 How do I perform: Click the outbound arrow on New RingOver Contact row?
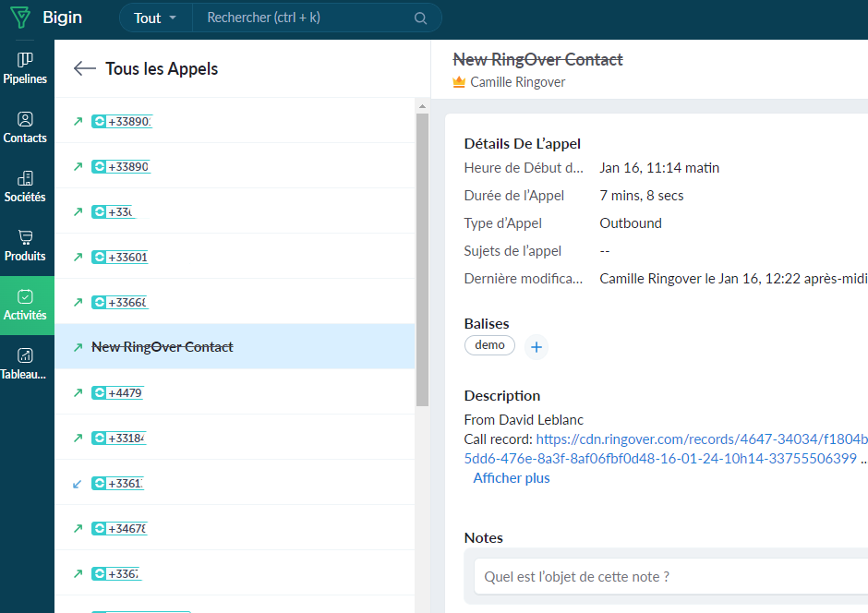point(78,347)
